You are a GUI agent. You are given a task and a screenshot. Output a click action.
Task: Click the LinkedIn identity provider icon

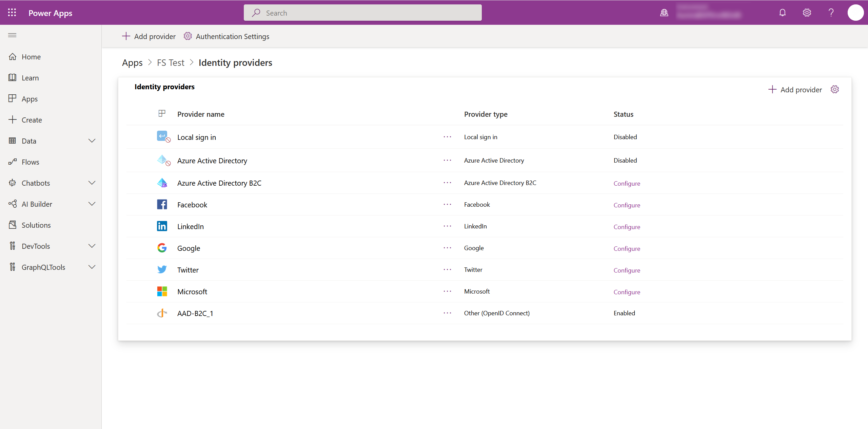162,226
